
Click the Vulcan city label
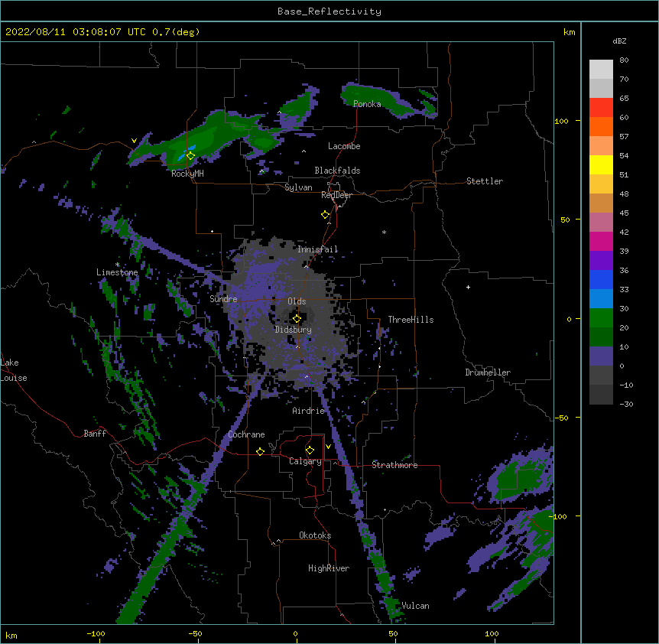(x=415, y=606)
